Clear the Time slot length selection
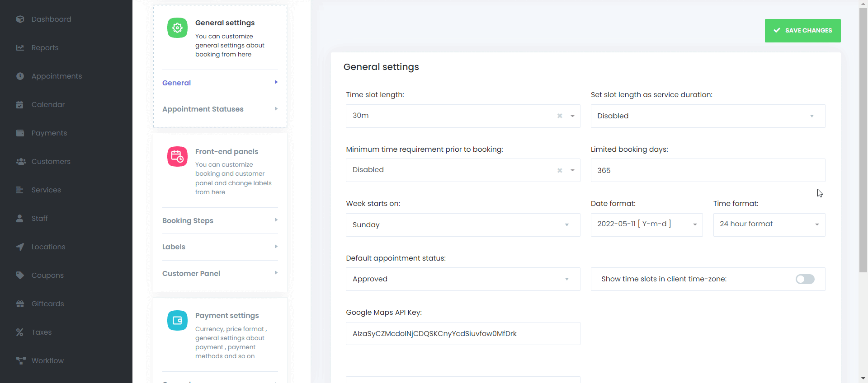The height and width of the screenshot is (383, 868). pyautogui.click(x=560, y=116)
